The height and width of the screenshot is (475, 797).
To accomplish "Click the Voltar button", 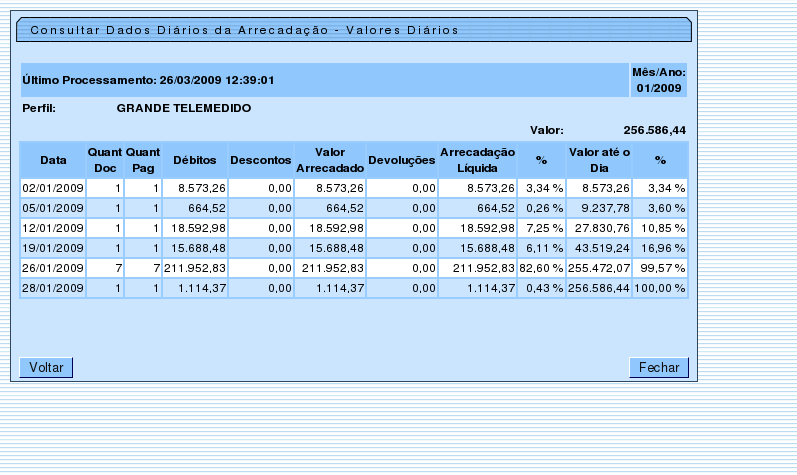I will tap(46, 368).
